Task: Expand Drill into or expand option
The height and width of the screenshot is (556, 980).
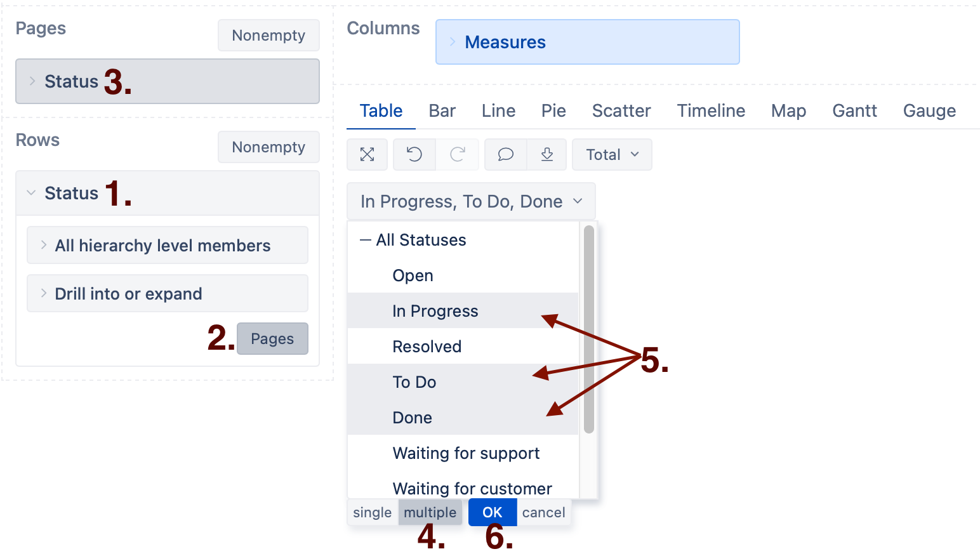Action: coord(168,293)
